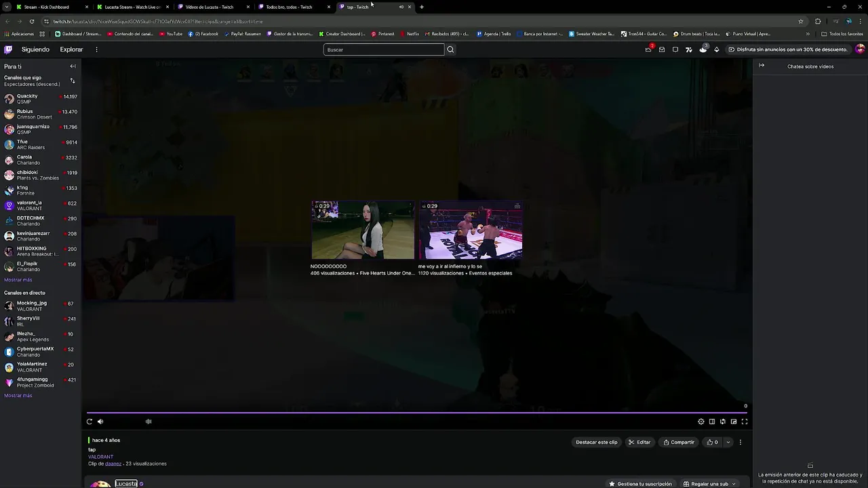Open the user profile avatar menu
Viewport: 868px width, 488px height.
tap(860, 49)
